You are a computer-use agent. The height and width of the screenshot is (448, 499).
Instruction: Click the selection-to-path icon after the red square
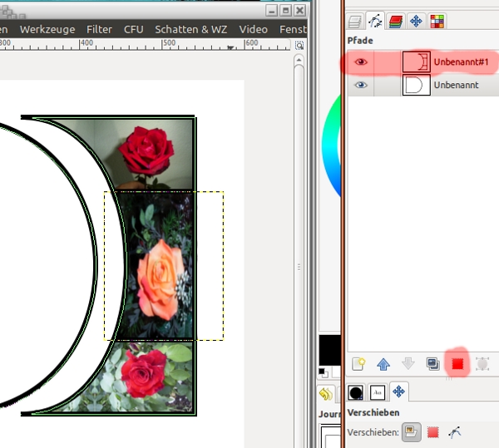point(482,364)
